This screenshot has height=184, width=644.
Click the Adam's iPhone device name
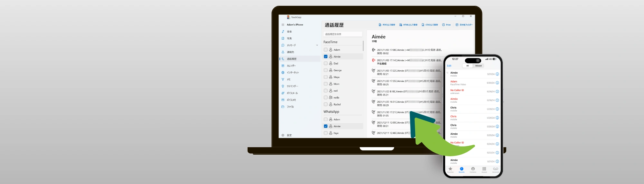pos(295,25)
